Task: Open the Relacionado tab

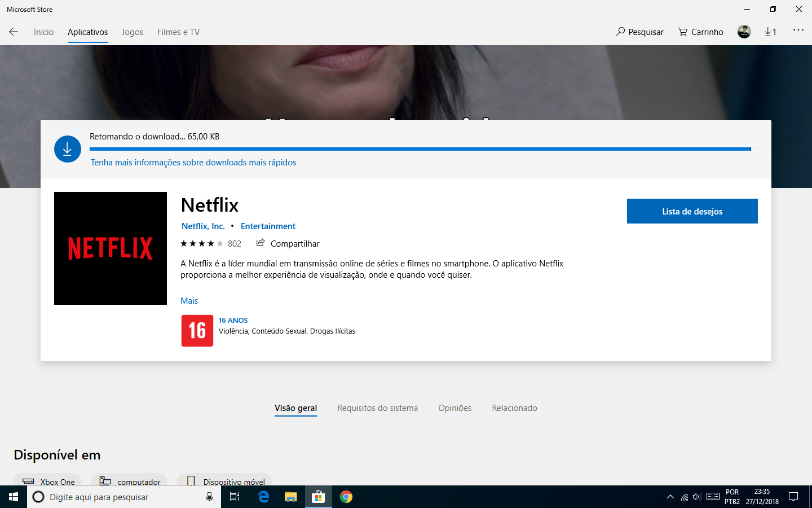Action: (x=514, y=408)
